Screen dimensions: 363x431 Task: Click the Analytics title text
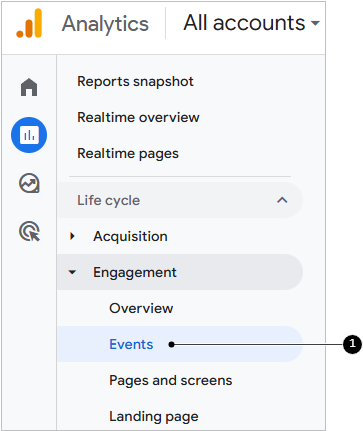[x=105, y=24]
